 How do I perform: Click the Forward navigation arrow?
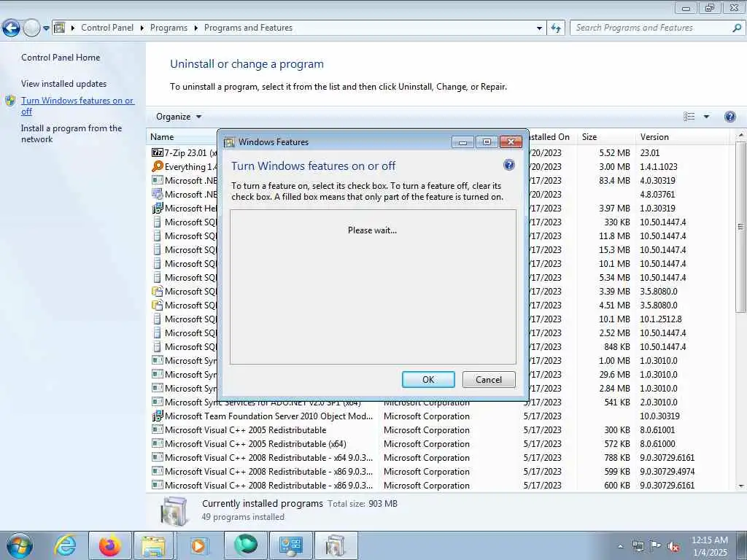31,28
